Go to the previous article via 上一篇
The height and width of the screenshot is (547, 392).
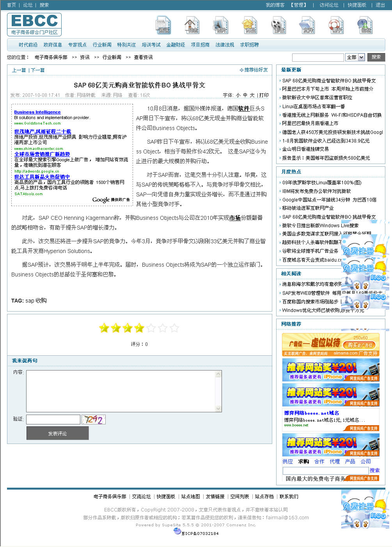coord(19,70)
